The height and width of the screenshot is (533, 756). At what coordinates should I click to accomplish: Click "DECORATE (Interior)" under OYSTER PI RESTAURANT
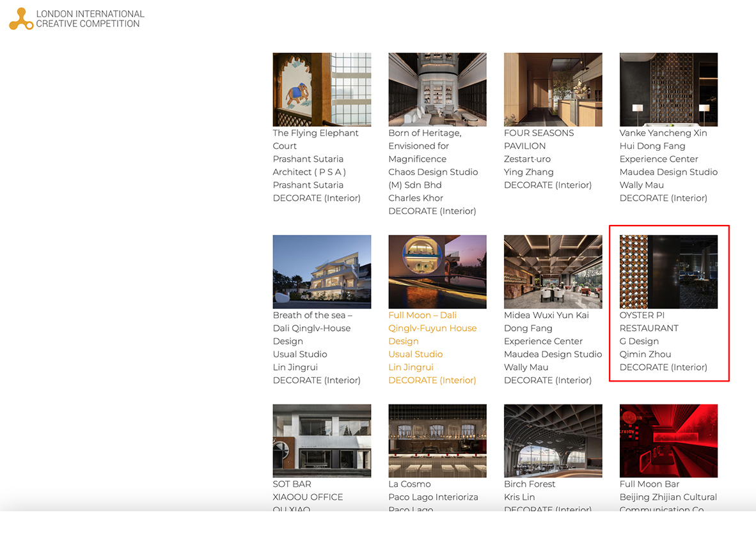coord(663,367)
